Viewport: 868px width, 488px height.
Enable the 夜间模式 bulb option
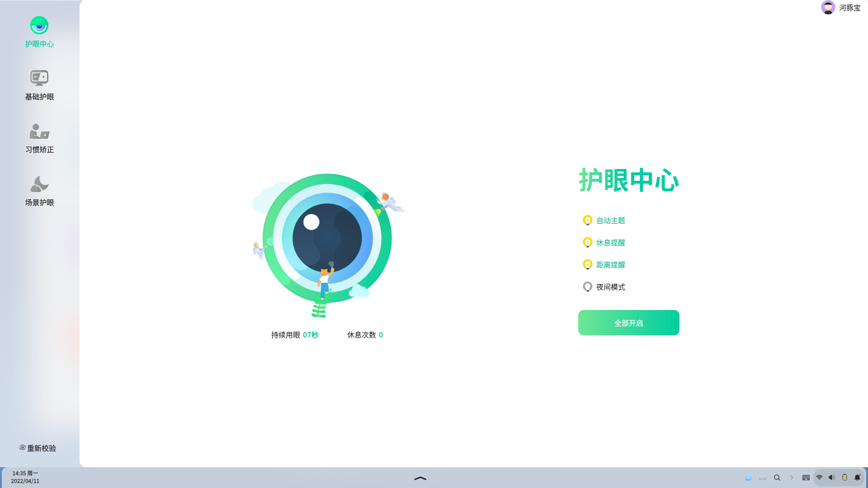coord(604,287)
